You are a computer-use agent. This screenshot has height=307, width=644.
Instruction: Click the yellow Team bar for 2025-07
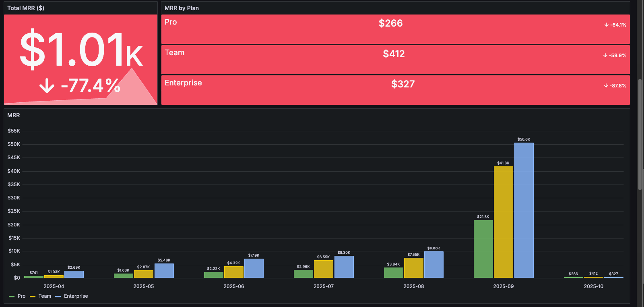coord(324,269)
